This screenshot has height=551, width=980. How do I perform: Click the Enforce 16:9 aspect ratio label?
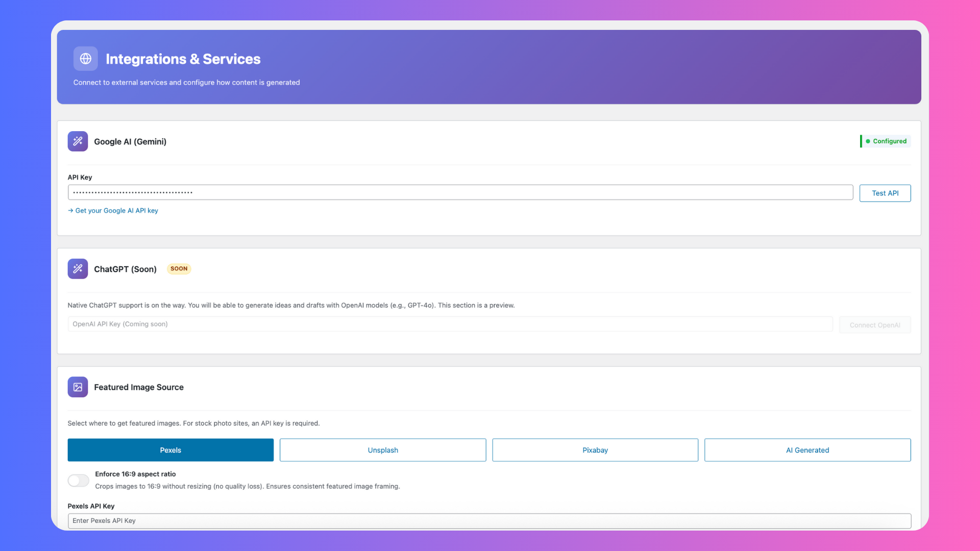tap(135, 474)
